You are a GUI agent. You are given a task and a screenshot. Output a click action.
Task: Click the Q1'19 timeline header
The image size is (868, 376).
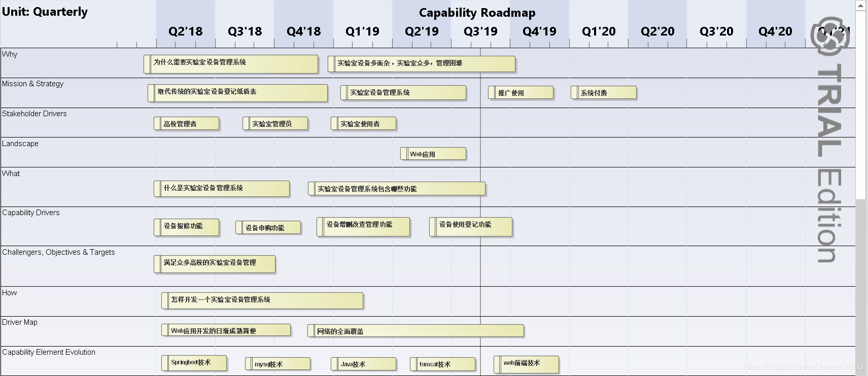(363, 31)
